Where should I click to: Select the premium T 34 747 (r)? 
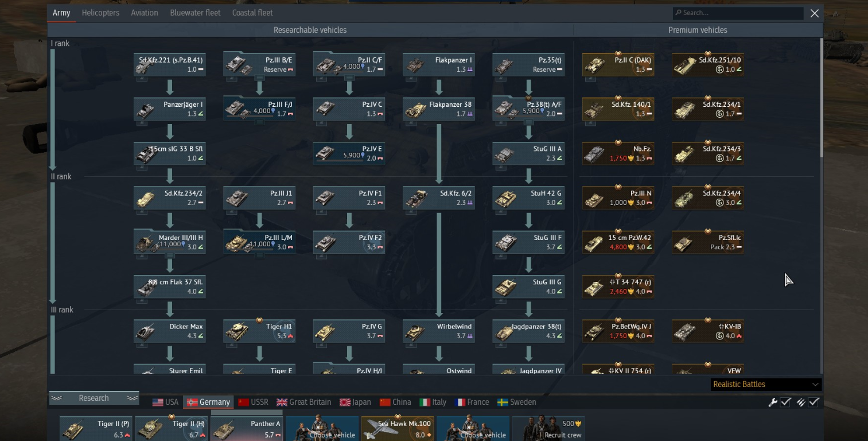pos(618,287)
